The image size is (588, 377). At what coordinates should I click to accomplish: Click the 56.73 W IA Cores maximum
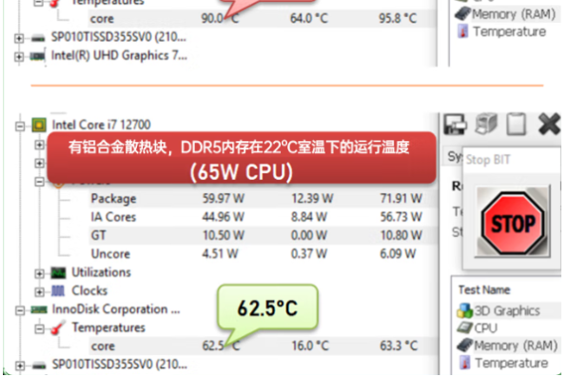coord(402,217)
